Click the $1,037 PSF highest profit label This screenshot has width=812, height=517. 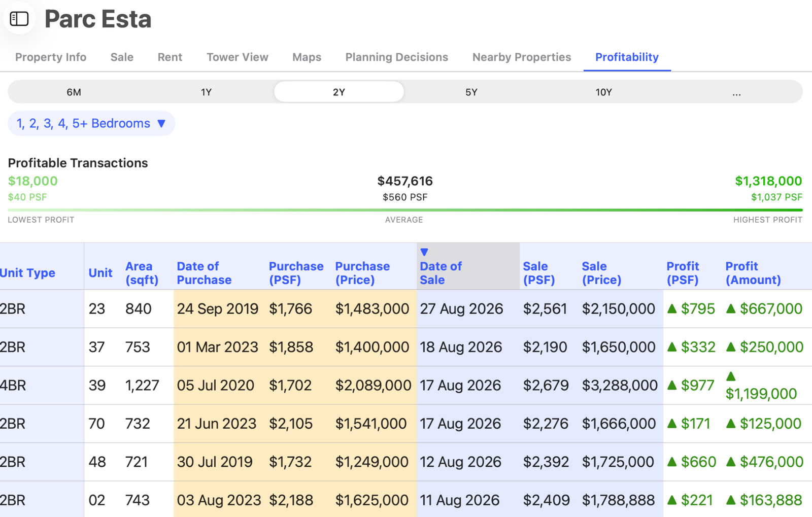[776, 197]
